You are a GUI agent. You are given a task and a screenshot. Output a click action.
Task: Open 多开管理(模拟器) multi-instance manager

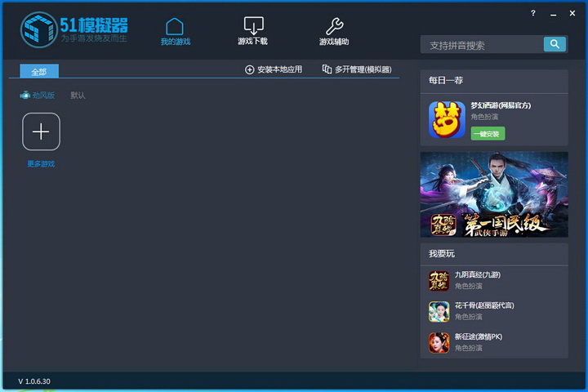(357, 69)
